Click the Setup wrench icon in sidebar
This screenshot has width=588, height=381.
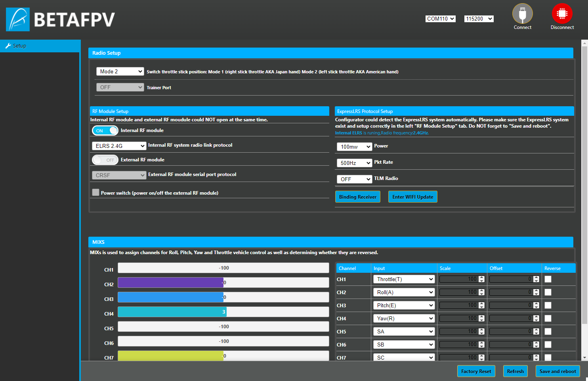coord(8,46)
